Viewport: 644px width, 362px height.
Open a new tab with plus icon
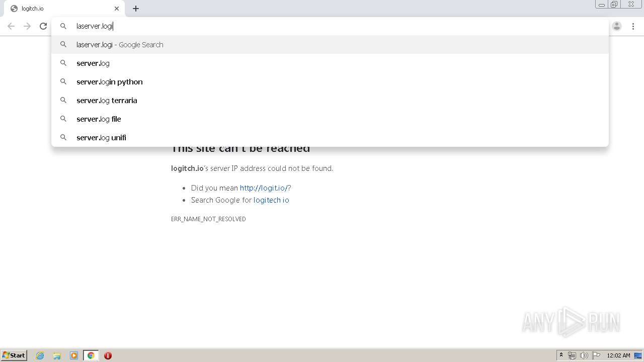pos(136,9)
